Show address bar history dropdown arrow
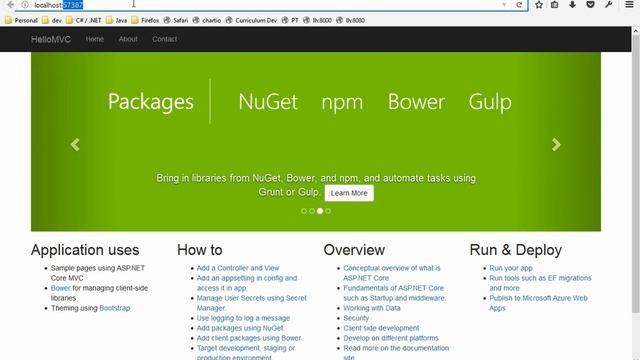This screenshot has width=640, height=360. (x=504, y=5)
